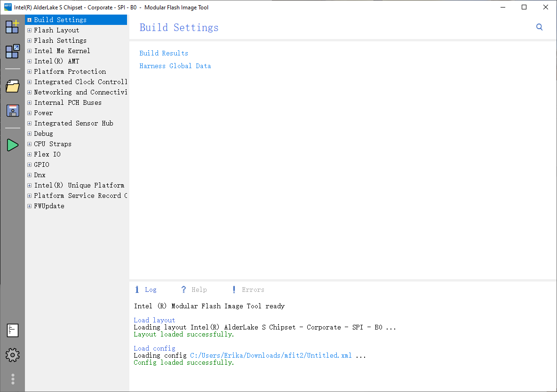Select the FWUpdate tree item
The height and width of the screenshot is (392, 557).
pyautogui.click(x=49, y=205)
